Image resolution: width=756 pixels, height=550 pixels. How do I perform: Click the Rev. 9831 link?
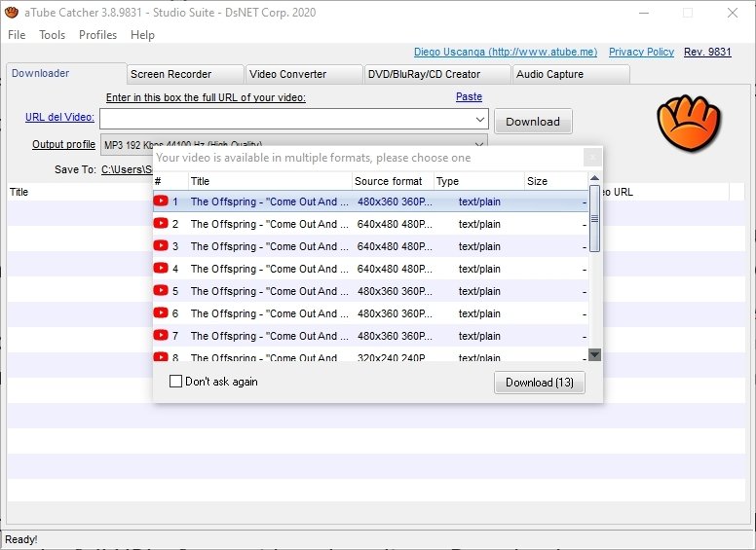pos(707,52)
